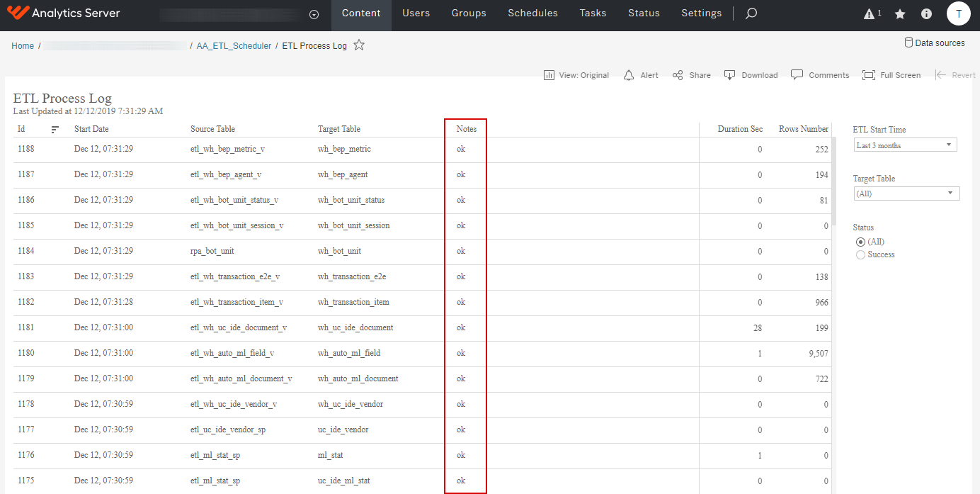Switch to the Groups tab
This screenshot has width=980, height=494.
pos(469,13)
